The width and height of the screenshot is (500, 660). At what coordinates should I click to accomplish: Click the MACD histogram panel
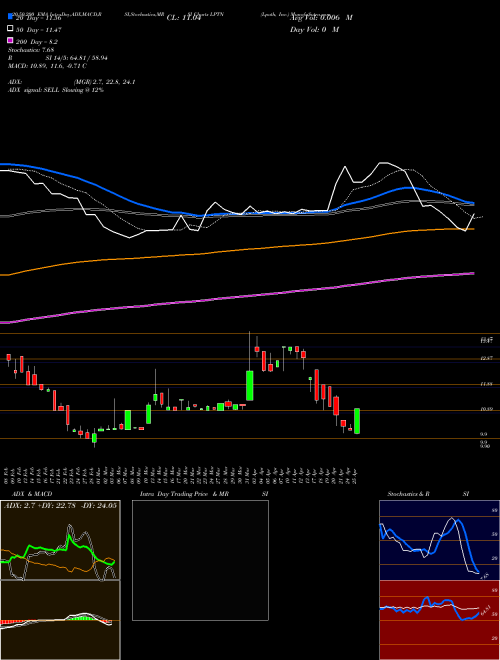(x=60, y=620)
